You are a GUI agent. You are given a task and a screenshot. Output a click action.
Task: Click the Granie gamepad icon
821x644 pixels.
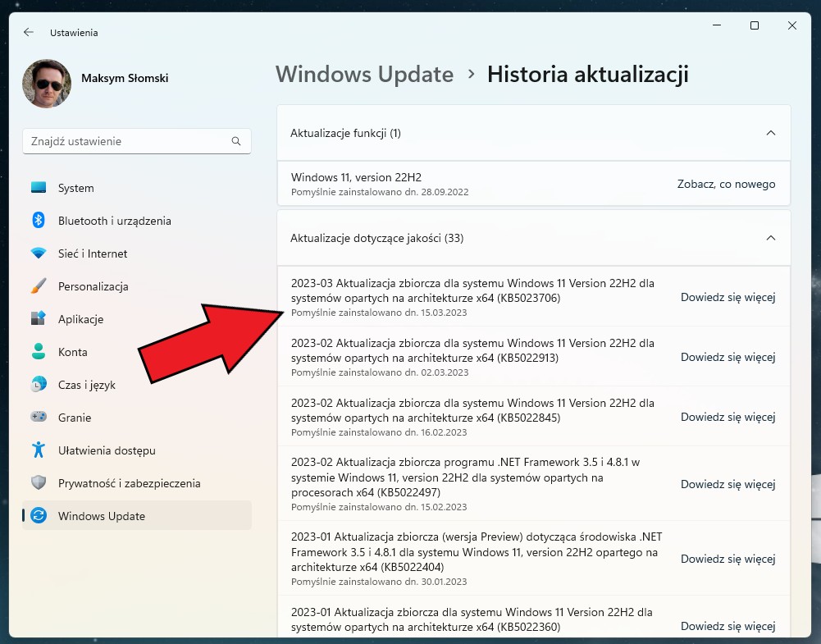point(37,418)
